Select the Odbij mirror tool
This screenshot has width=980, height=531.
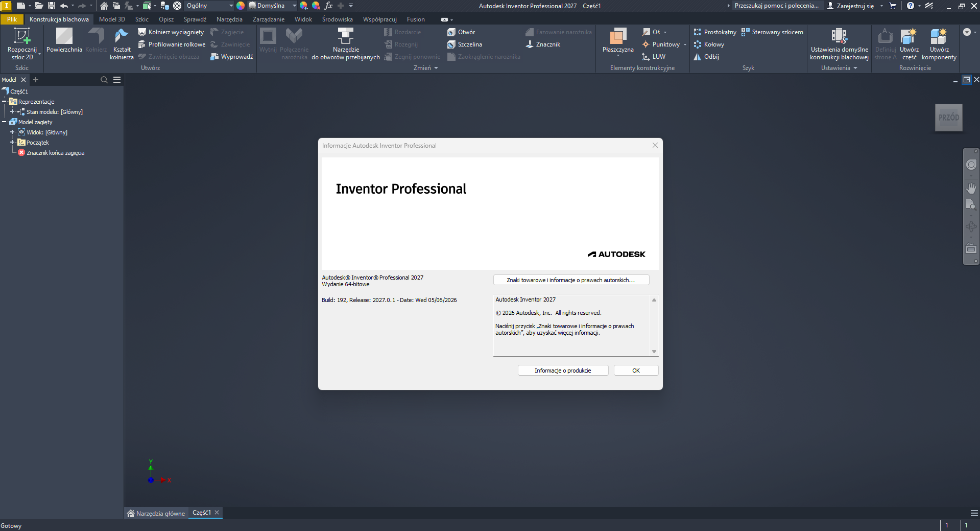tap(706, 57)
